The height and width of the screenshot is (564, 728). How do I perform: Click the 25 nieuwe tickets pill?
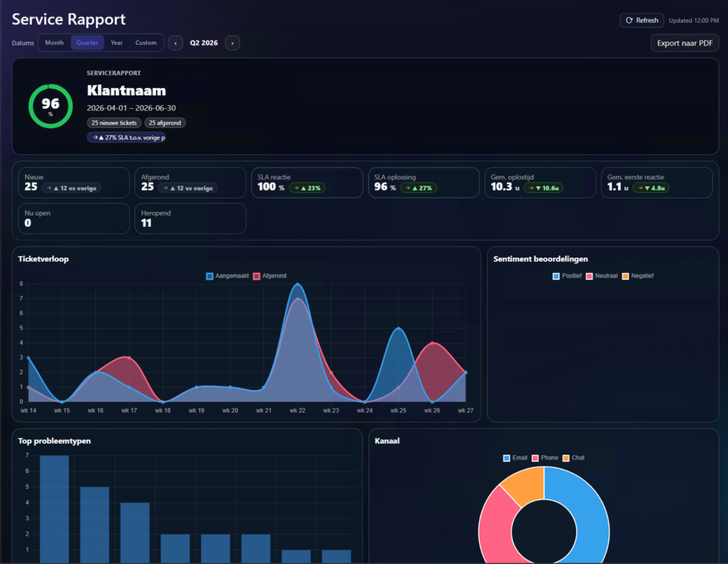114,123
